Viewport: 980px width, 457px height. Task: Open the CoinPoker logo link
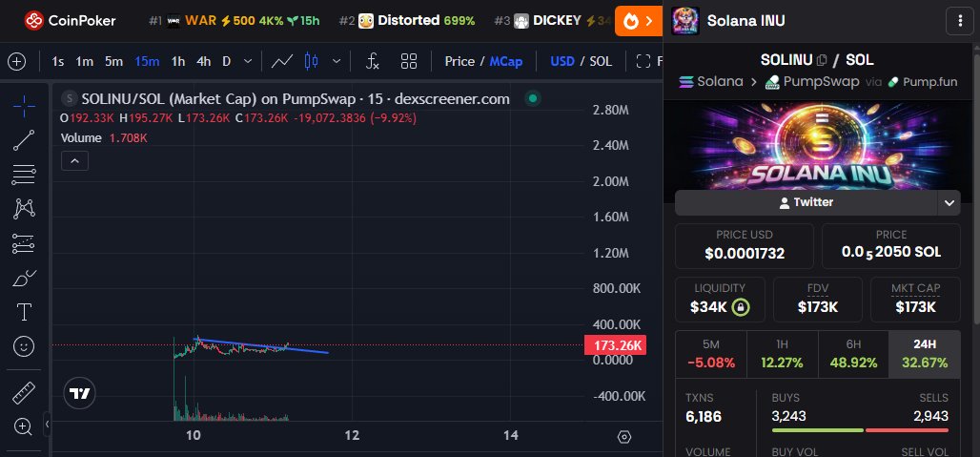[x=70, y=21]
